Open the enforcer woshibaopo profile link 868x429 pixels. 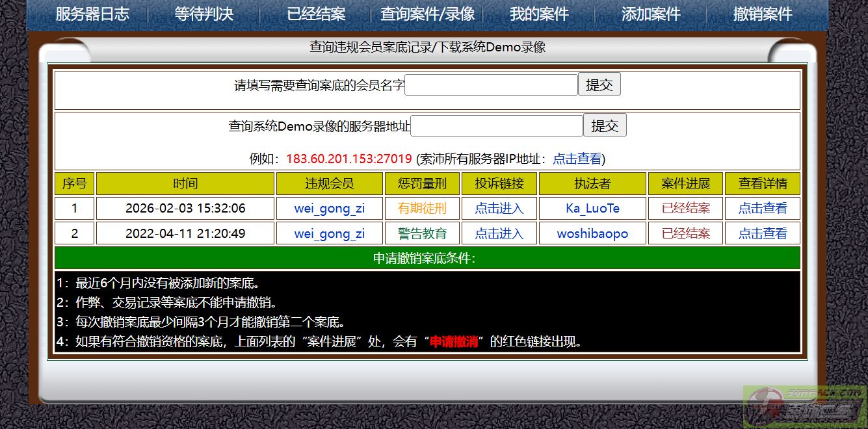[592, 233]
